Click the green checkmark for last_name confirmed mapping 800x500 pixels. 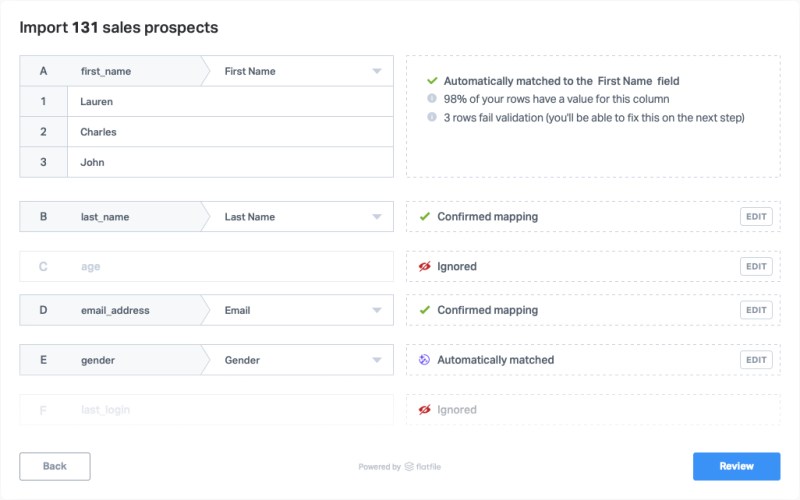[425, 216]
